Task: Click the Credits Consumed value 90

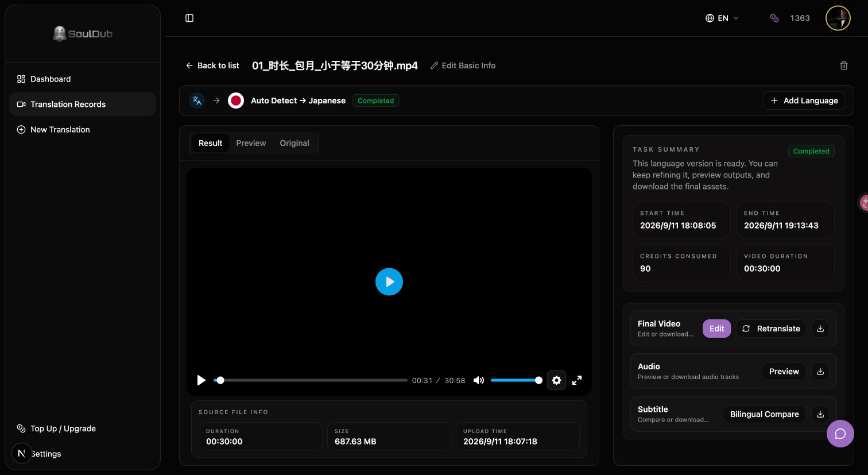Action: coord(645,269)
